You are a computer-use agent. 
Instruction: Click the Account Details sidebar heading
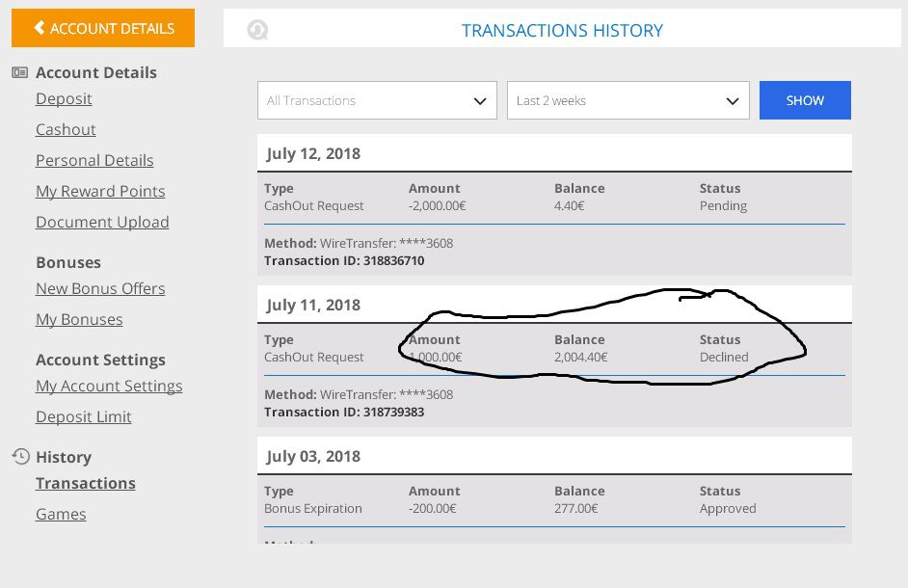pyautogui.click(x=96, y=72)
